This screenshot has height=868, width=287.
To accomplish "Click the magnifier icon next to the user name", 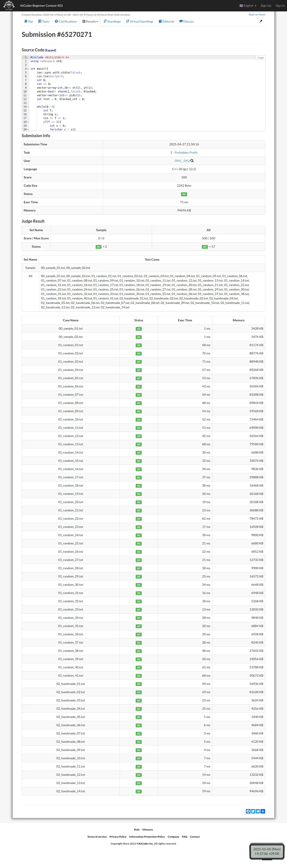I will pyautogui.click(x=192, y=161).
